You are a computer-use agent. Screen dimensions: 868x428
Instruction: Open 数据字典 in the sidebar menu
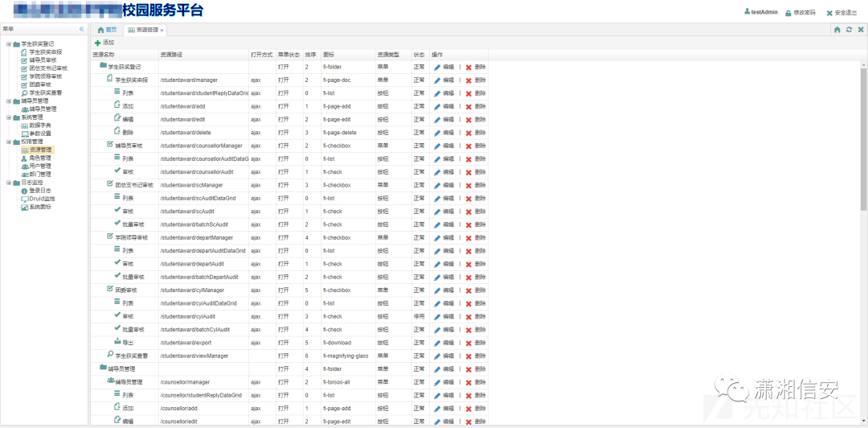tap(40, 126)
